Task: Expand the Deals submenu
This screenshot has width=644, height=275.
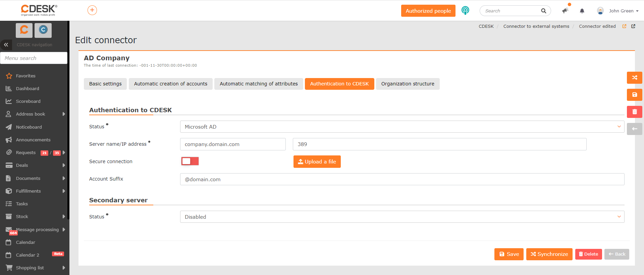Action: point(64,165)
